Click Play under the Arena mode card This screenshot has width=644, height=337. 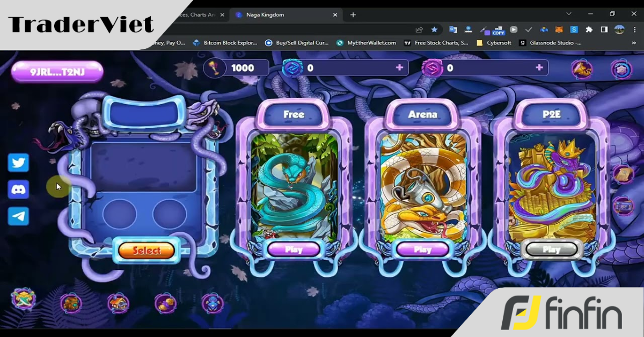pyautogui.click(x=422, y=249)
